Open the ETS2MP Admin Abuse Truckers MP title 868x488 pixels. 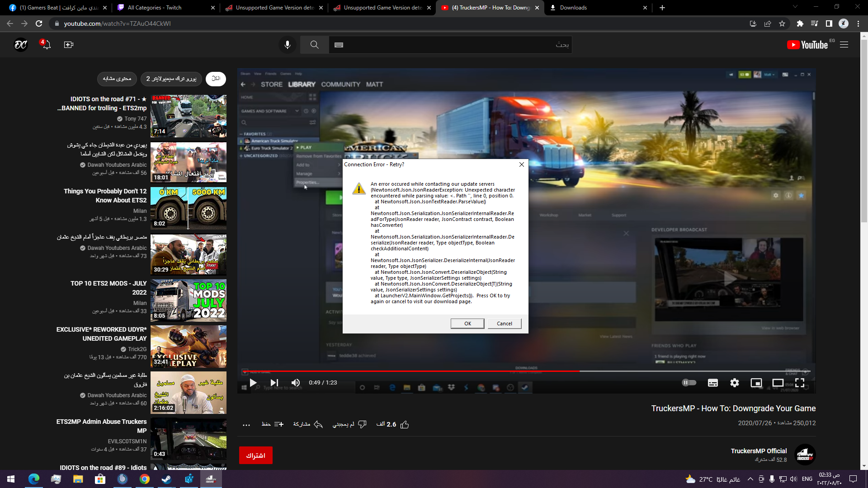point(102,426)
